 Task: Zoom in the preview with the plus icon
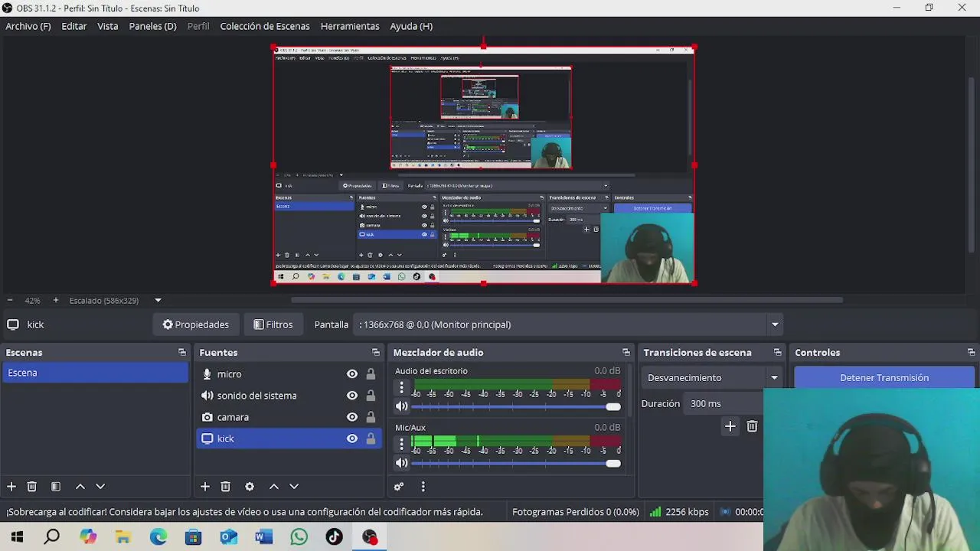[x=55, y=301]
